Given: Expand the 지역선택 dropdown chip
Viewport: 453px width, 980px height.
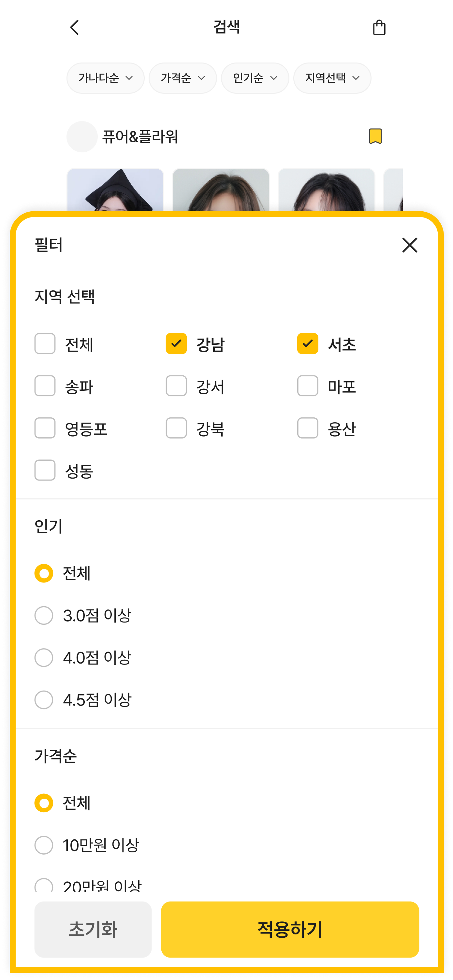Looking at the screenshot, I should pyautogui.click(x=332, y=78).
